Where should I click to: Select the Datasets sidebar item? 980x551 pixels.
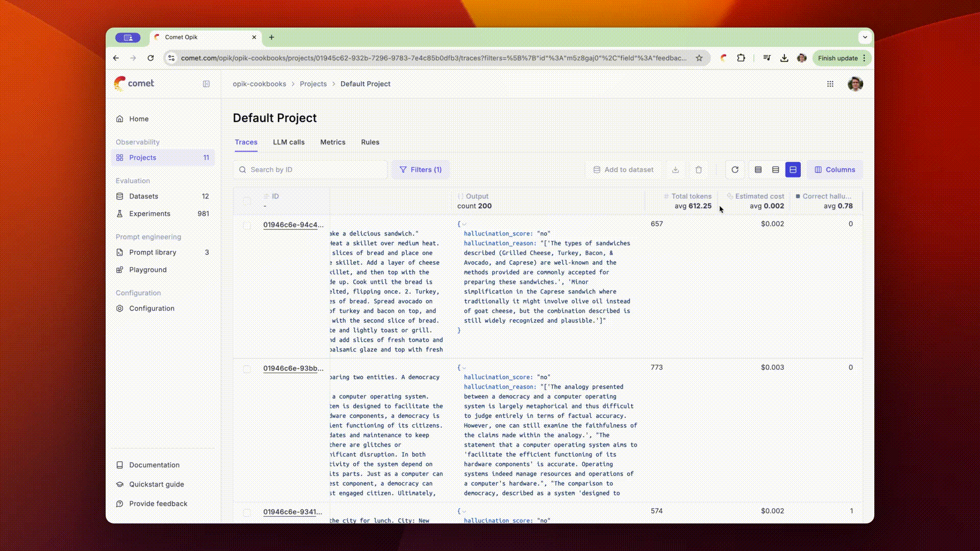(143, 196)
